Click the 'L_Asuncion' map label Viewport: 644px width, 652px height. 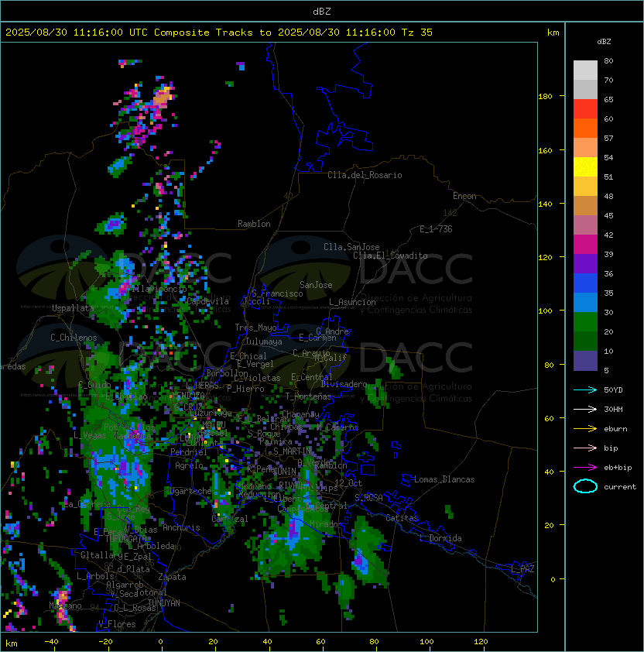(x=352, y=302)
